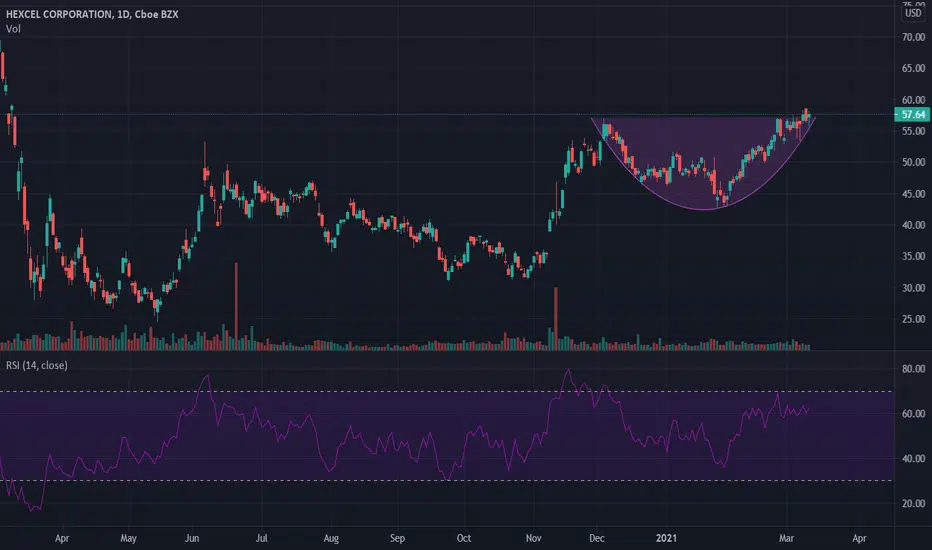Click the 65.00 price scale label

pyautogui.click(x=914, y=68)
